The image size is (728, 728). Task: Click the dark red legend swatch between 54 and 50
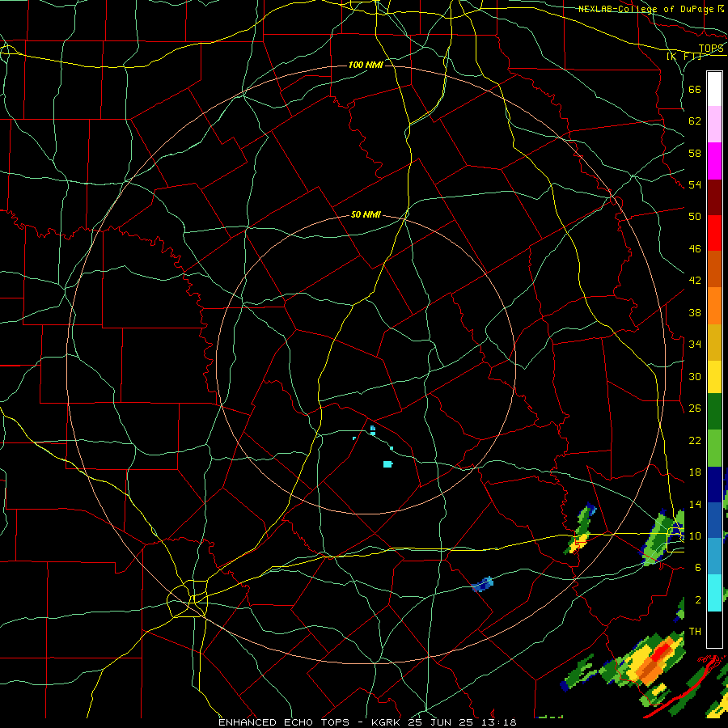pyautogui.click(x=714, y=197)
